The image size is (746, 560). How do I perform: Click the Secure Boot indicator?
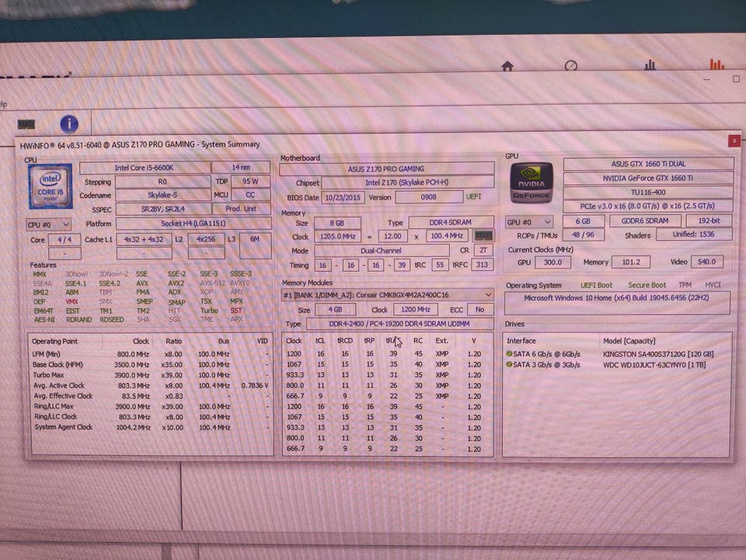click(x=647, y=285)
